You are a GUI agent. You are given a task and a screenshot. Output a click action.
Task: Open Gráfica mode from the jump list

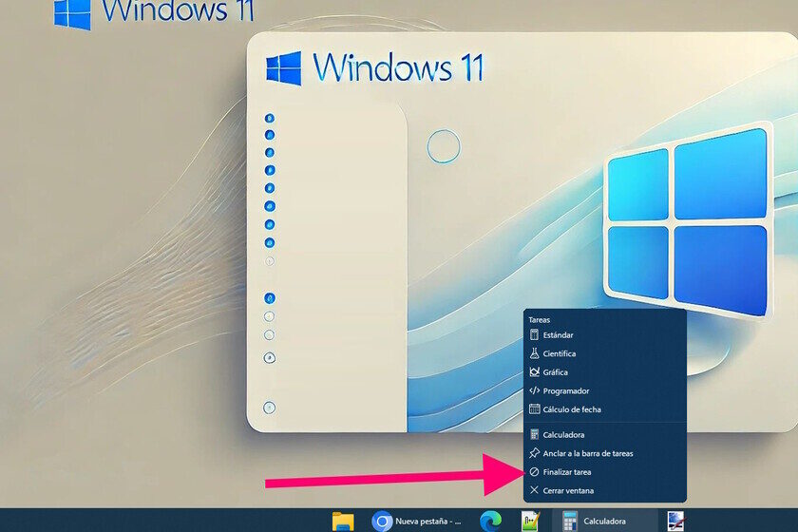coord(604,372)
